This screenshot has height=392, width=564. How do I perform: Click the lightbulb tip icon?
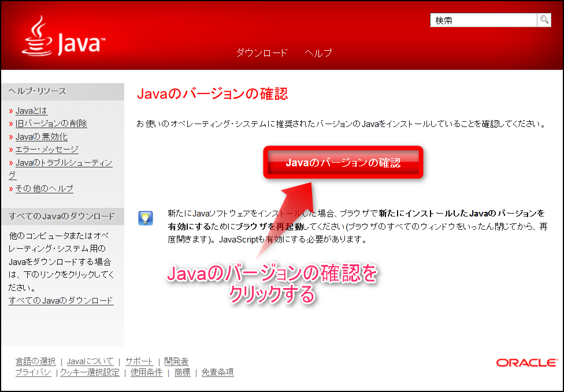146,218
